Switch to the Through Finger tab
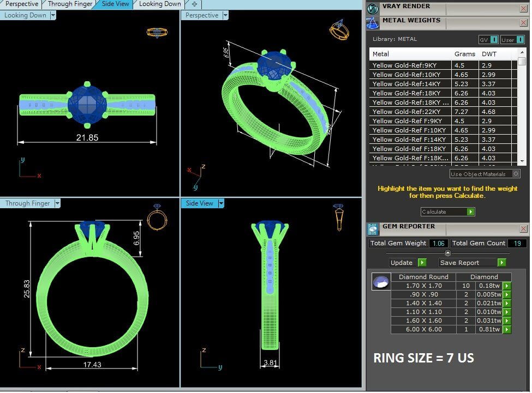Viewport: 532px width, 393px height. (x=70, y=4)
